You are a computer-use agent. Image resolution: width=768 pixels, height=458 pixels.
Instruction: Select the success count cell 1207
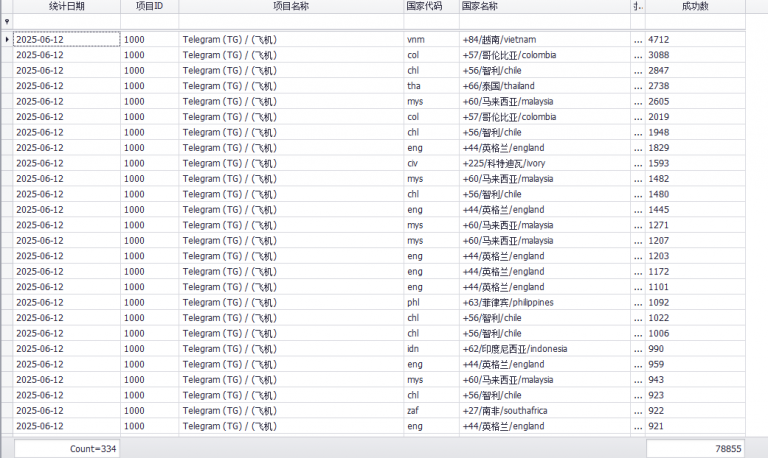pos(695,241)
